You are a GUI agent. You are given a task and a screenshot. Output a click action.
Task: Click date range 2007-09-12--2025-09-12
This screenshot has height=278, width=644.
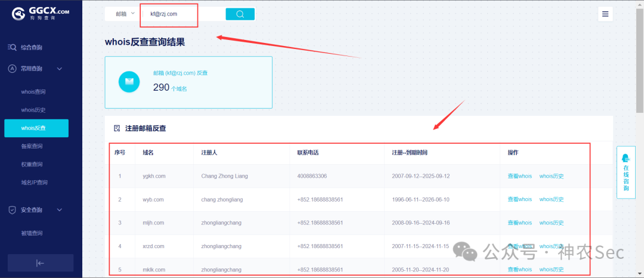click(421, 176)
